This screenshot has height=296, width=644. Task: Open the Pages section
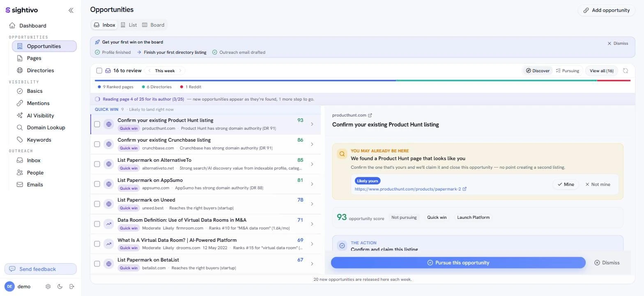[34, 58]
